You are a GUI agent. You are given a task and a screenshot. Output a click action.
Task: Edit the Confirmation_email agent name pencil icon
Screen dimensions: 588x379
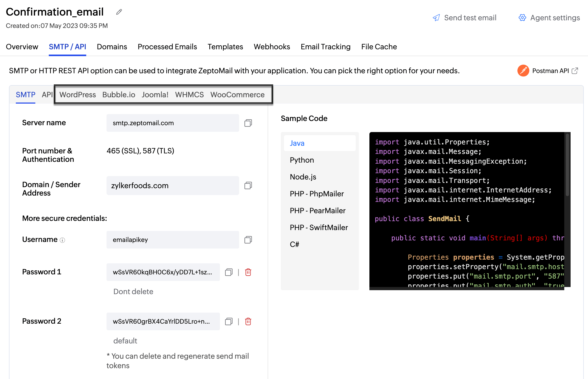point(119,12)
